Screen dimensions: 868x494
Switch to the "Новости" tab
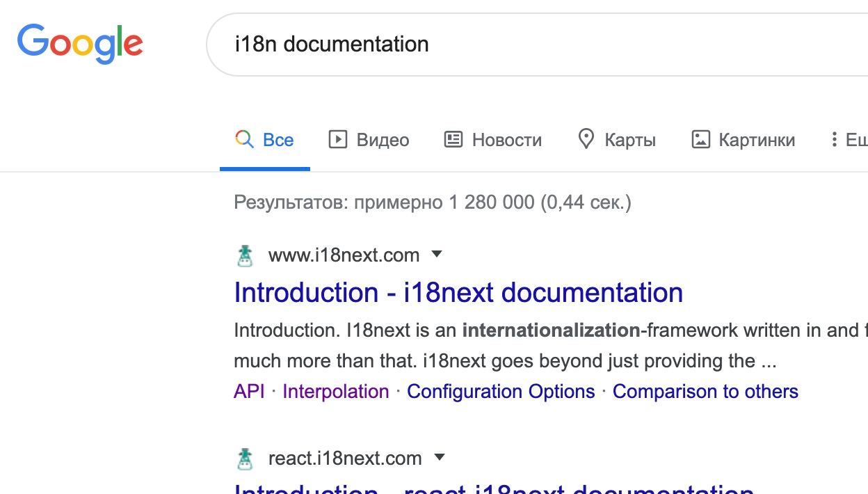coord(493,140)
